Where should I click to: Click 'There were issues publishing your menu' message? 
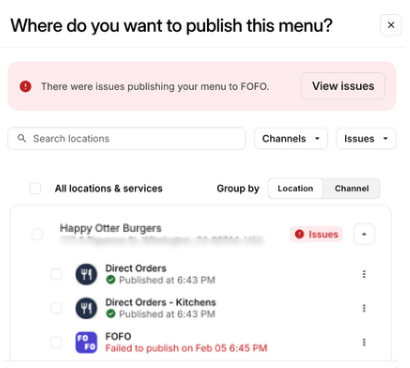pos(155,86)
